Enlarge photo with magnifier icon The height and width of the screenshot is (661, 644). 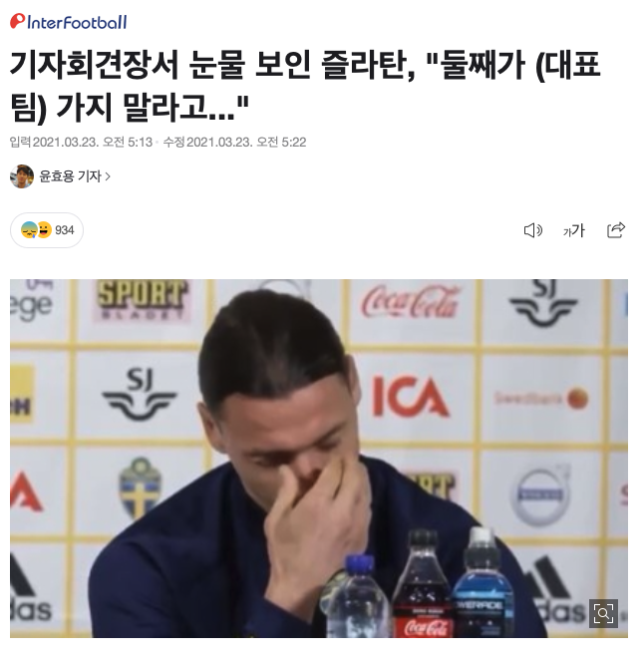point(603,613)
